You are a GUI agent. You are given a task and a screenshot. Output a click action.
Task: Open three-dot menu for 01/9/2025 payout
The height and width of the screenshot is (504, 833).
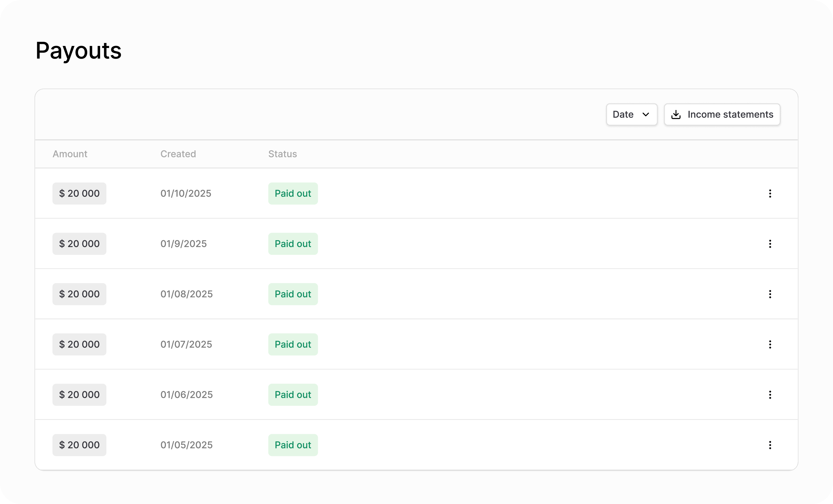click(770, 244)
